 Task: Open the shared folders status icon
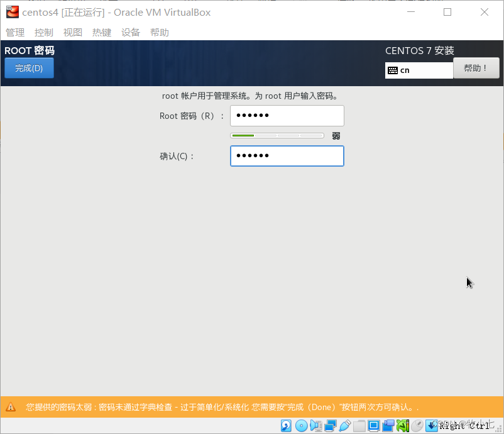coord(359,426)
